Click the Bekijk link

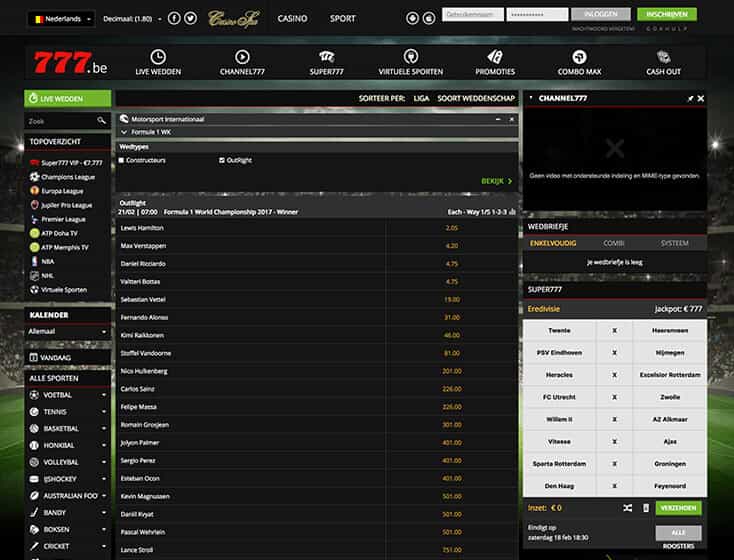497,181
